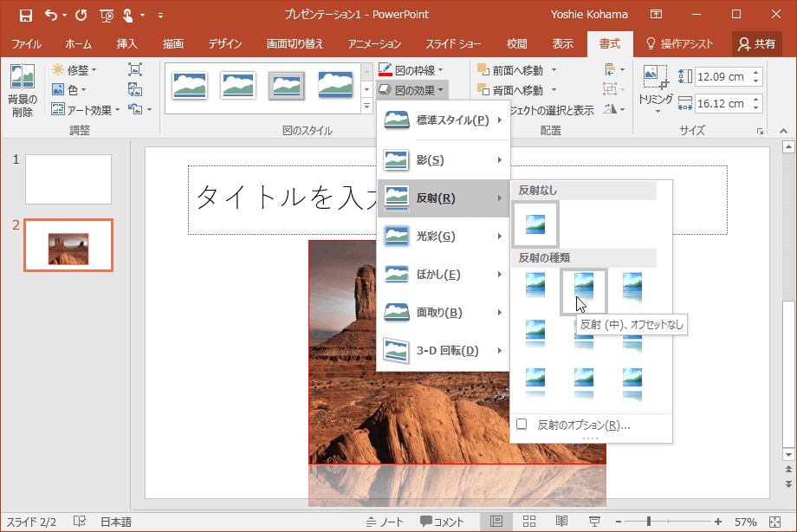Click the Share (共有) button

click(757, 43)
